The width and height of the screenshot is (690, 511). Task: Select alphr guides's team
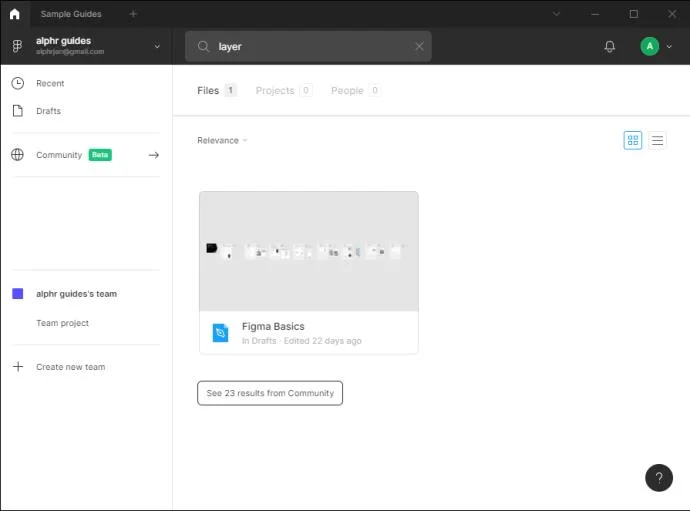[77, 294]
